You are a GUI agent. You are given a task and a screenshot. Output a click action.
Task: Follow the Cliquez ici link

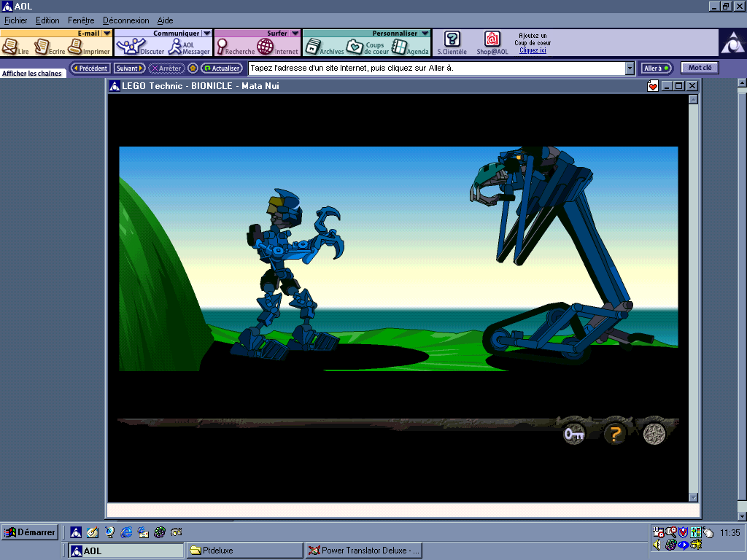point(533,50)
